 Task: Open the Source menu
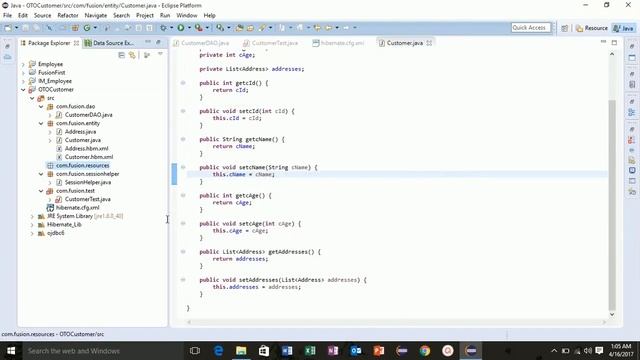42,16
